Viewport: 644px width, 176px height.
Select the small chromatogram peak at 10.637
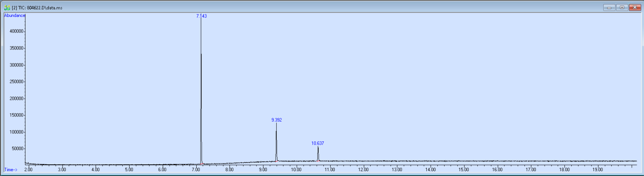tap(318, 154)
